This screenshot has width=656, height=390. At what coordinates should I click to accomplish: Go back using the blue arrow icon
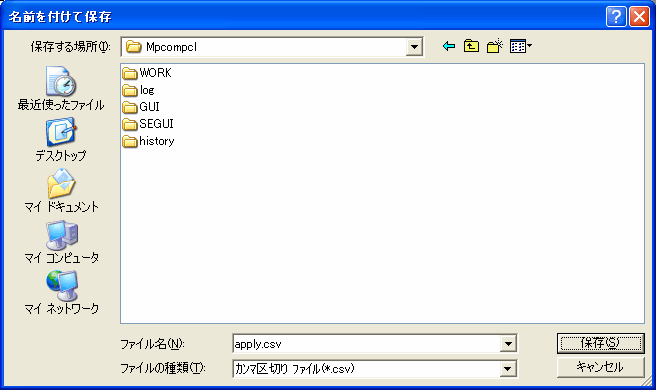pyautogui.click(x=449, y=46)
